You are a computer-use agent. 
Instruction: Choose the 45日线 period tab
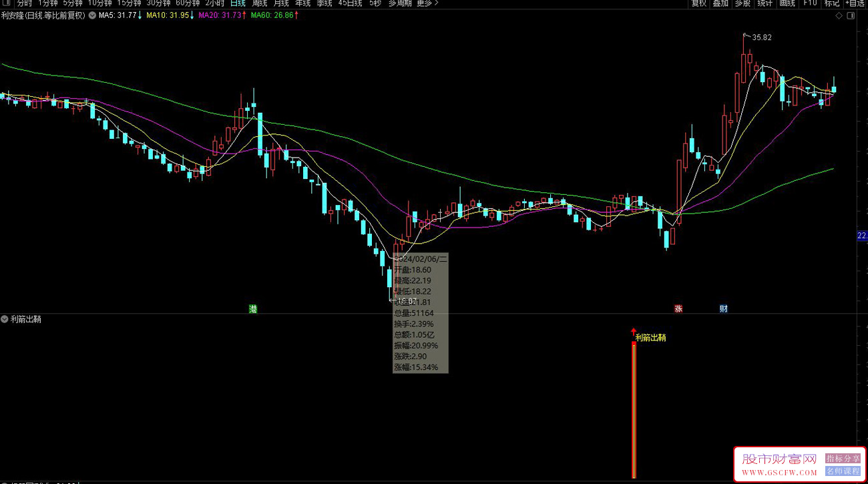point(350,3)
